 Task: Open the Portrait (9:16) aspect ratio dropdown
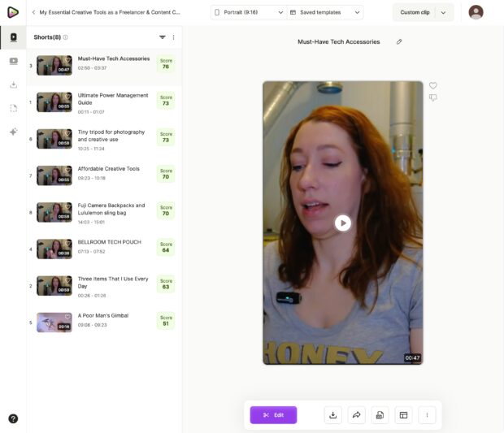249,12
